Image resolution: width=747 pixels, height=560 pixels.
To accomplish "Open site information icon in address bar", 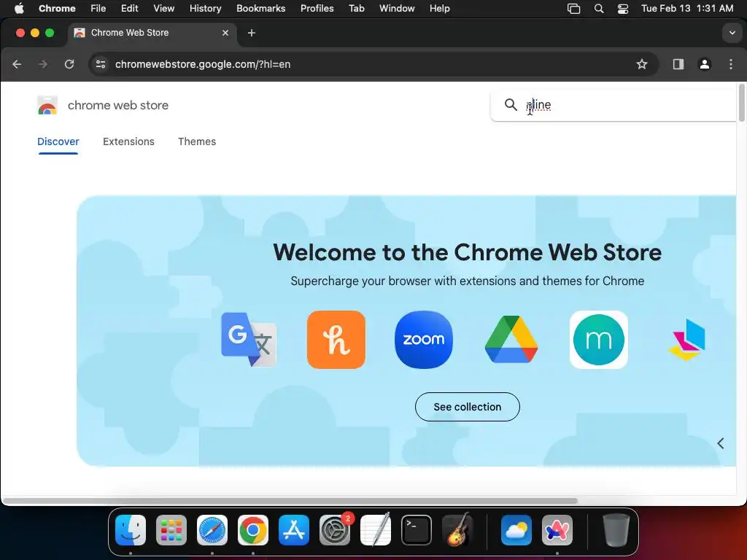I will tap(101, 64).
